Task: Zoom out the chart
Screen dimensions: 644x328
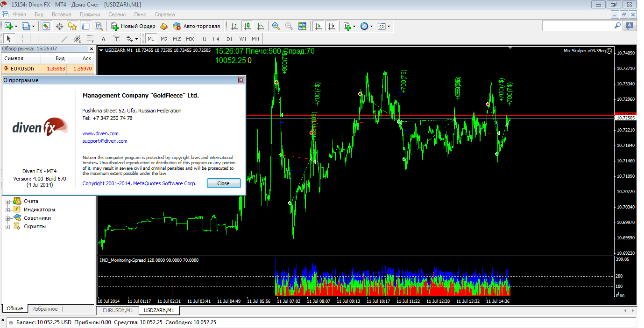Action: pos(289,26)
